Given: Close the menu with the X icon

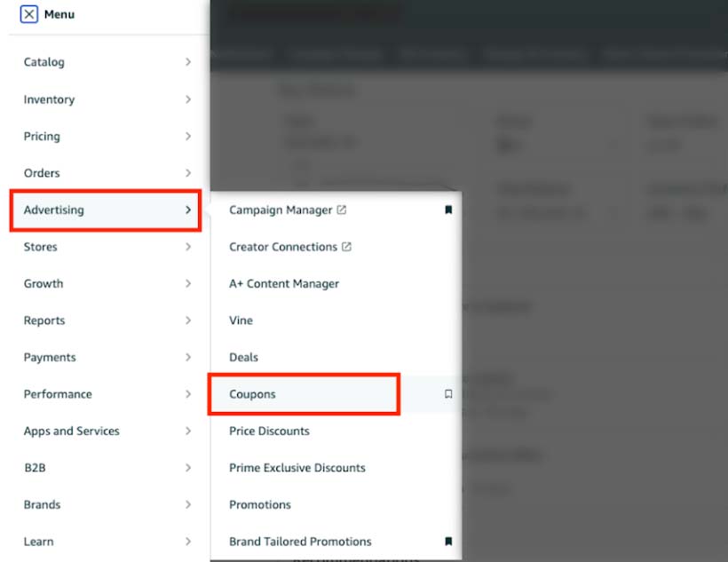Looking at the screenshot, I should (x=28, y=14).
